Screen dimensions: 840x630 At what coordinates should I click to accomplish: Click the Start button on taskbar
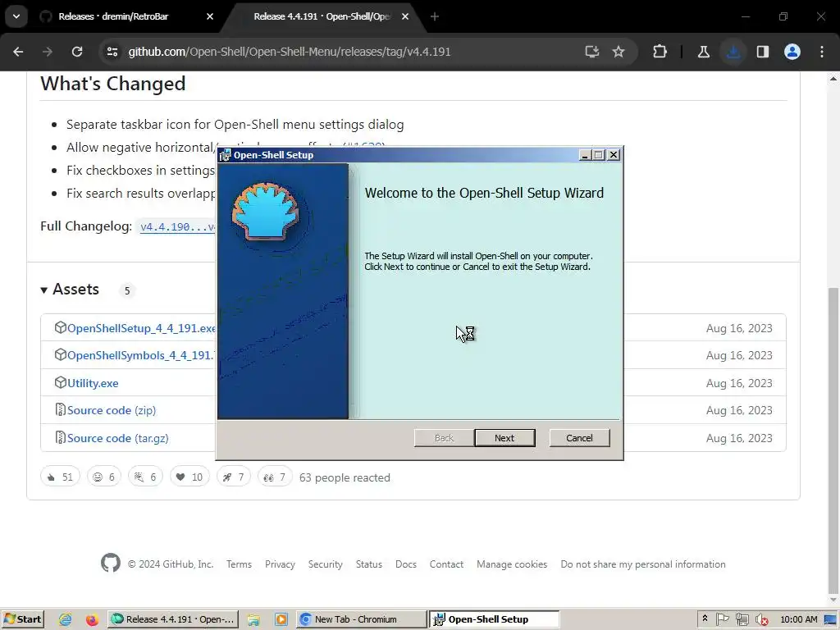click(22, 619)
